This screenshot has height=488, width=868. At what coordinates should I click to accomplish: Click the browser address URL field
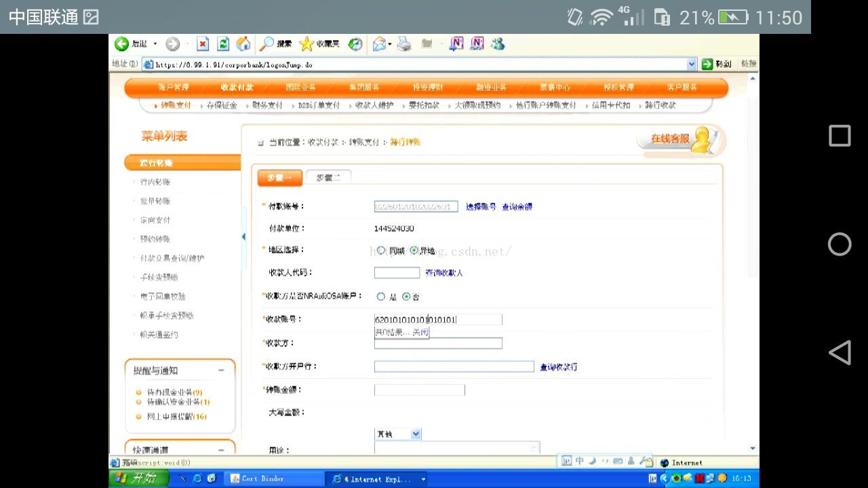pyautogui.click(x=414, y=64)
